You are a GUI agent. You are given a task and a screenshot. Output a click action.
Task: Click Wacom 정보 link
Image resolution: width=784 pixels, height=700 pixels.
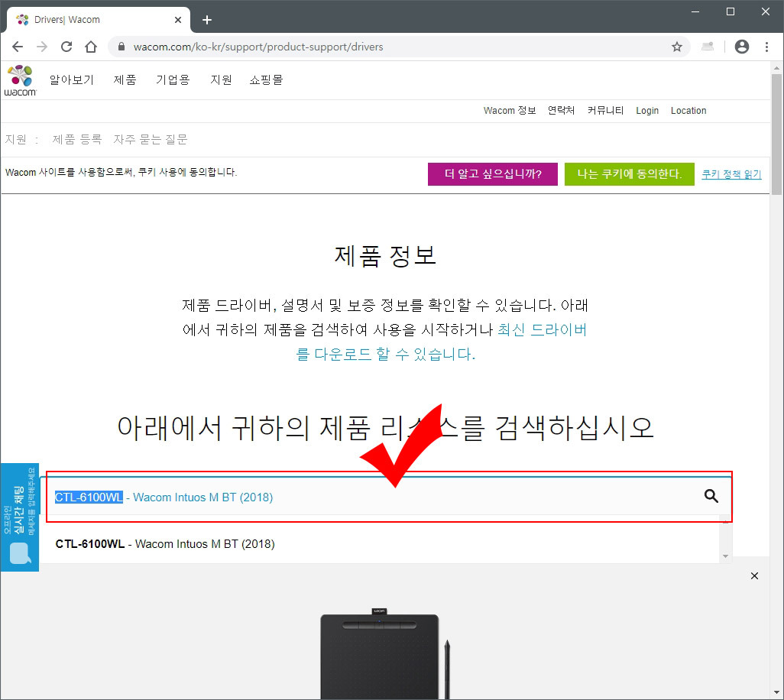pos(510,111)
